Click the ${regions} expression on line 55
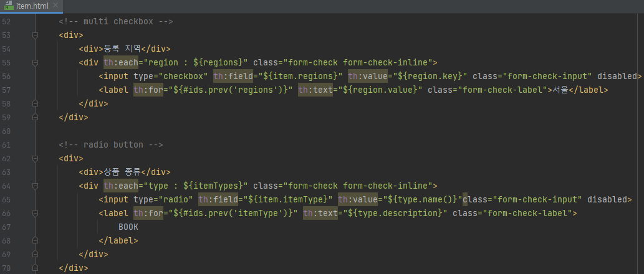 click(x=218, y=63)
